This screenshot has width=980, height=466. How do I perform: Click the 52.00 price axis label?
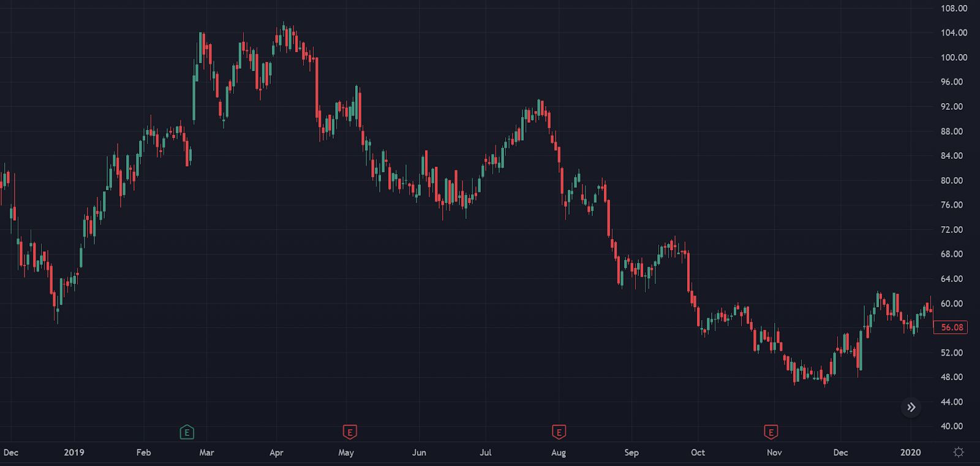[x=952, y=353]
